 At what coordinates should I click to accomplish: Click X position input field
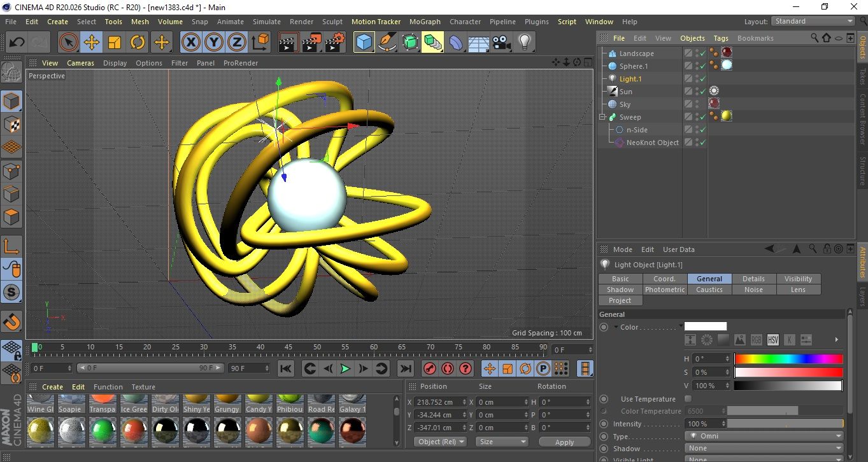pyautogui.click(x=441, y=402)
